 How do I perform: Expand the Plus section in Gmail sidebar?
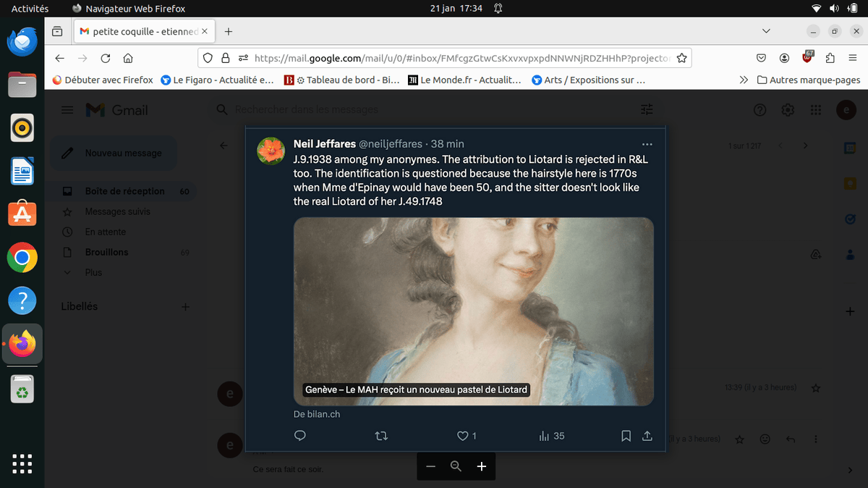click(93, 272)
